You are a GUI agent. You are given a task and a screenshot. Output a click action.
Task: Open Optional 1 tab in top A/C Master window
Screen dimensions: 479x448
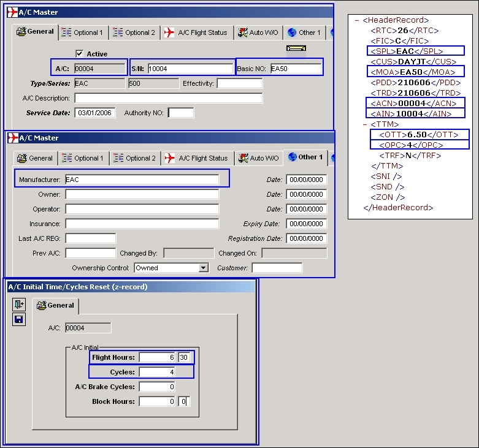(83, 32)
